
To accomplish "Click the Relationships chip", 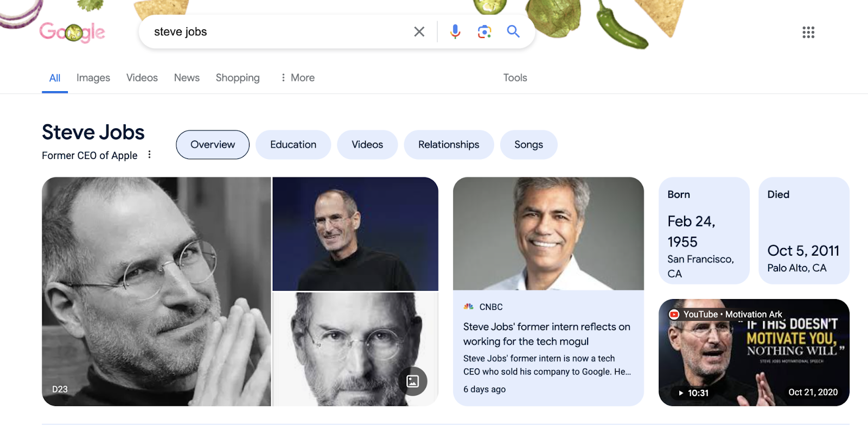I will pos(448,144).
